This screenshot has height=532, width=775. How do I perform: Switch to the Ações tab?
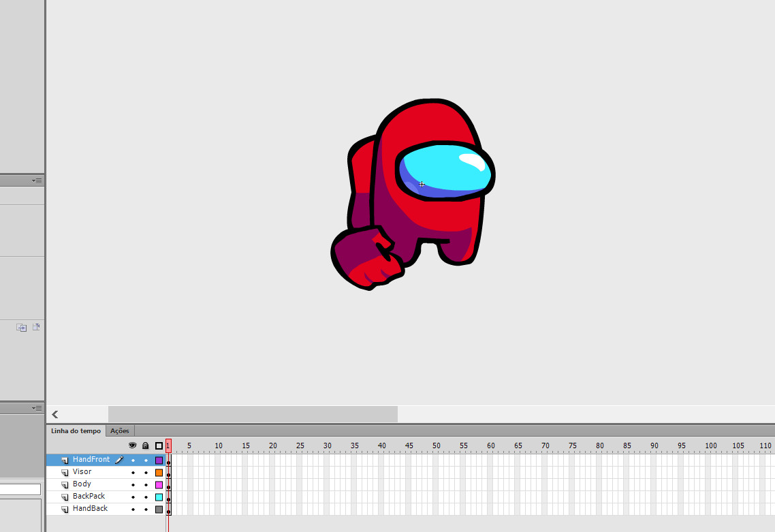(x=120, y=431)
